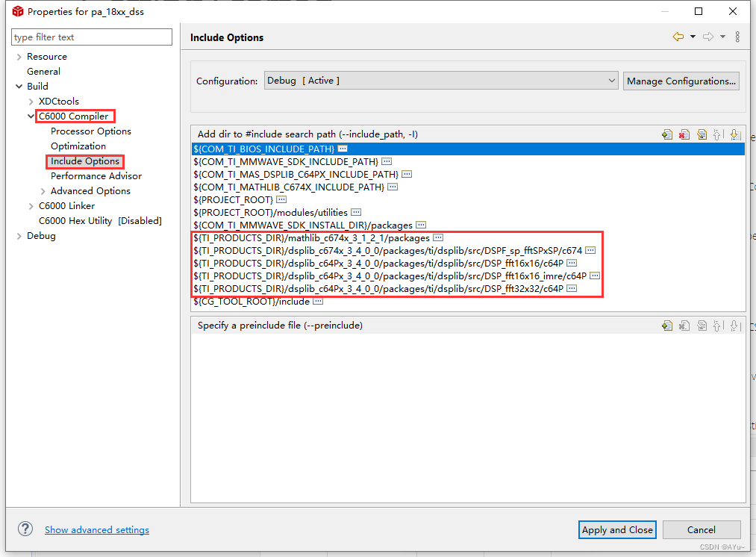Delete the selected include path entry

coord(684,134)
